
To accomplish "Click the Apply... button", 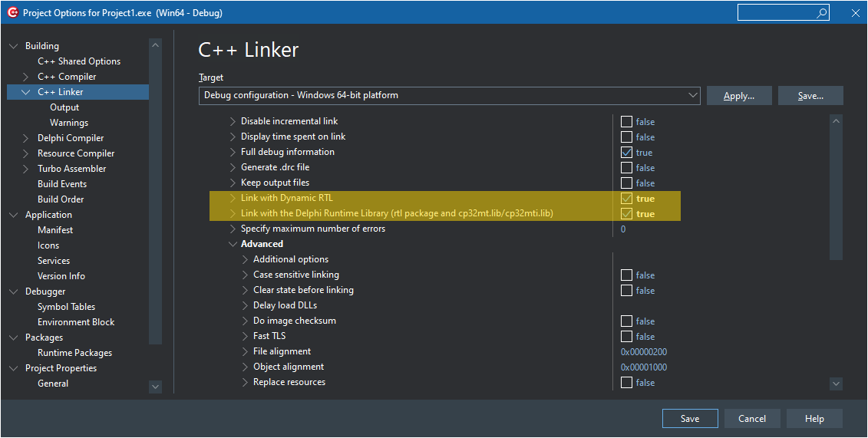I will click(x=738, y=96).
